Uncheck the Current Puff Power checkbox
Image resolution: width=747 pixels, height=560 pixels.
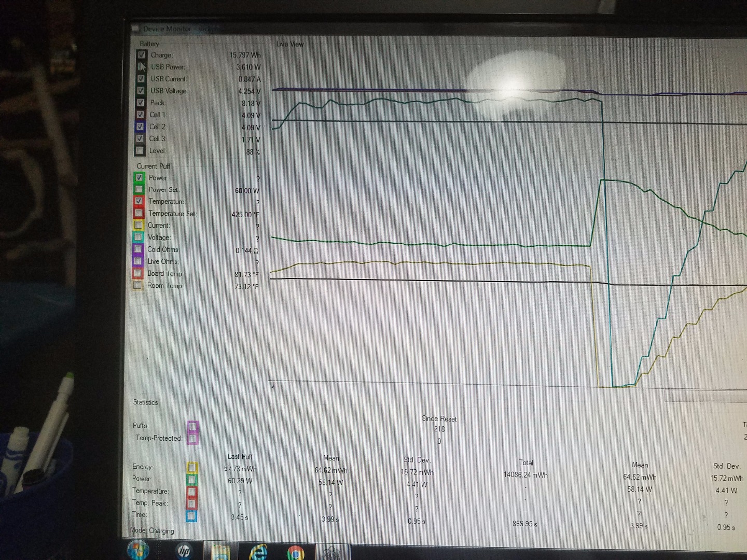coord(139,178)
